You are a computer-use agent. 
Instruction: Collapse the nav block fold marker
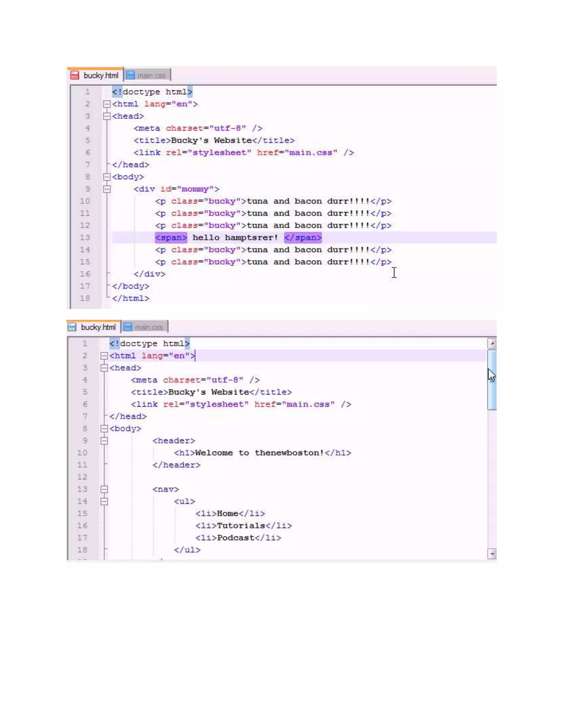point(104,489)
